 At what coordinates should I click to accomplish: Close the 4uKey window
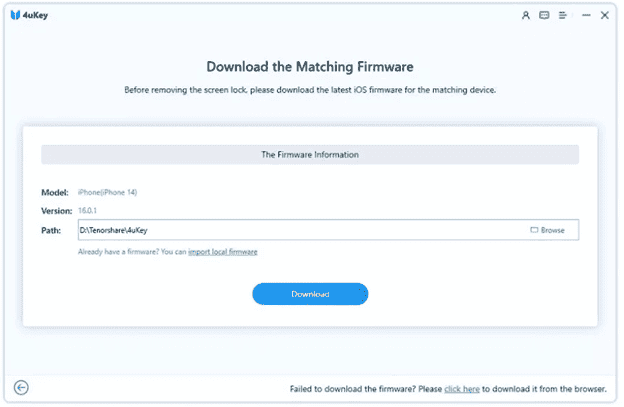604,15
